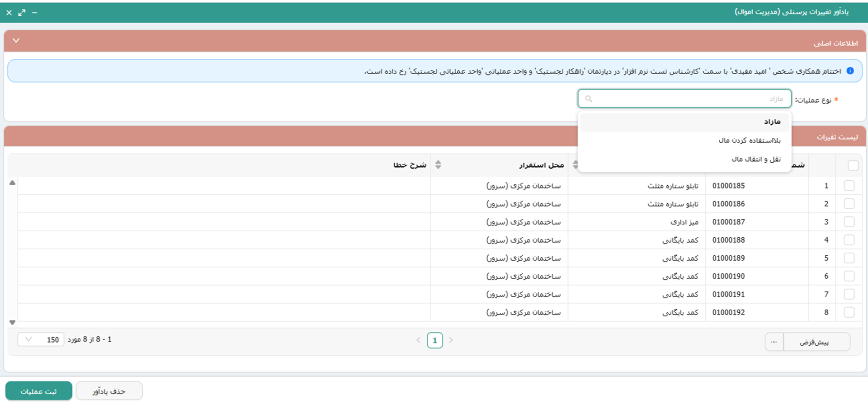
Task: Choose نقل و انتقال مال option
Action: pos(755,159)
